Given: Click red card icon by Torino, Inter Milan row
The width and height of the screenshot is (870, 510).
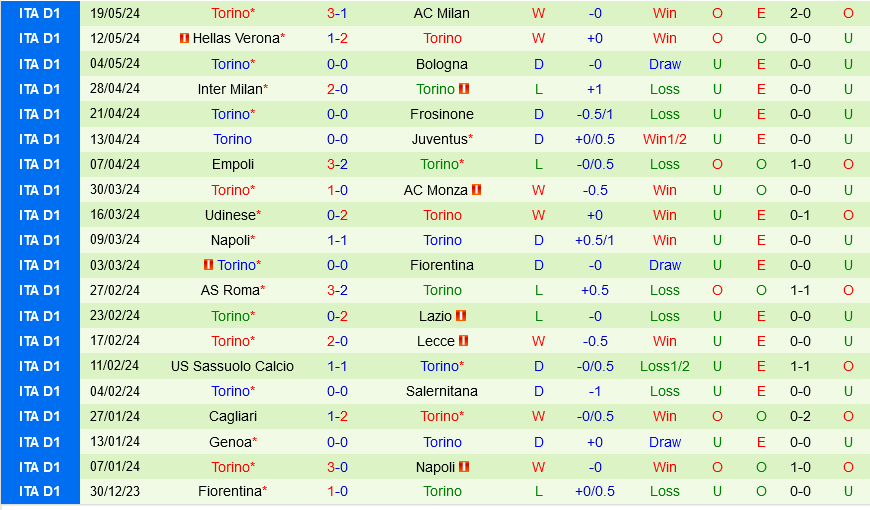Looking at the screenshot, I should (x=464, y=89).
